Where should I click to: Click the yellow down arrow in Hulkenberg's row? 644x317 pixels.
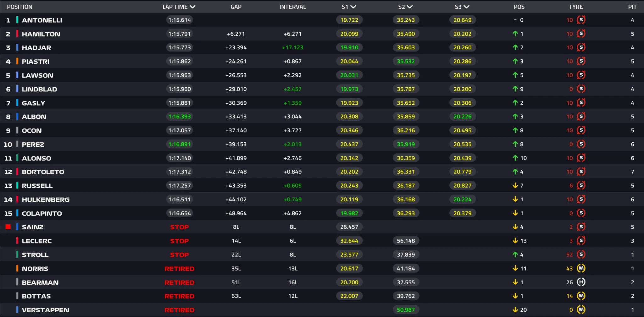click(515, 199)
